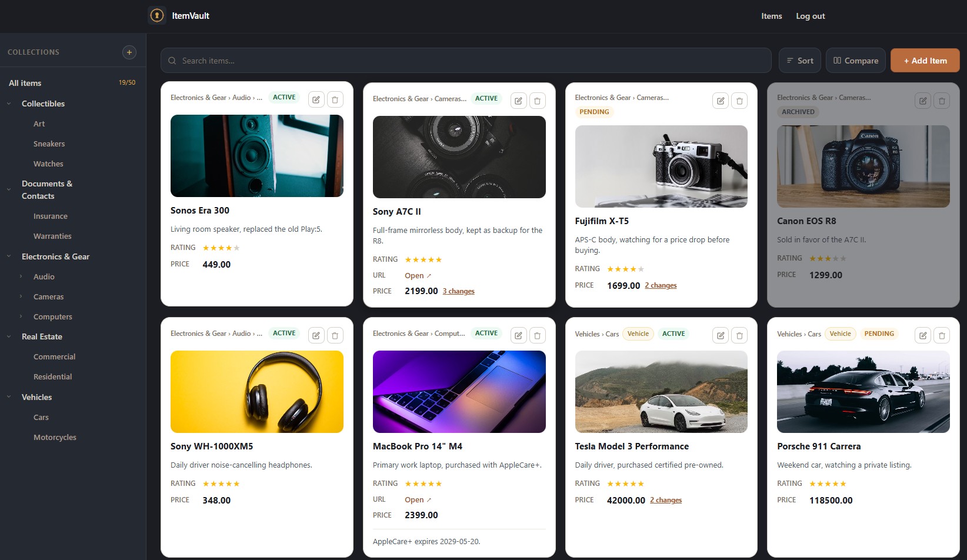Viewport: 967px width, 560px height.
Task: Collapse the Collectibles collection
Action: click(9, 104)
